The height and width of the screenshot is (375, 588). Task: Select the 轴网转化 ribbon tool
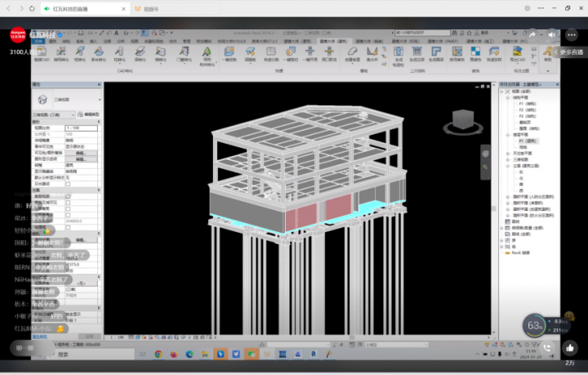click(61, 55)
